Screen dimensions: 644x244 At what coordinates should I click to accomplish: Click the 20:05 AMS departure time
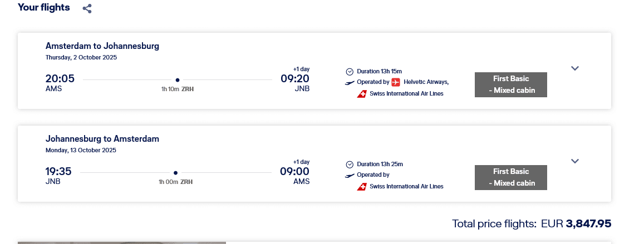click(60, 79)
